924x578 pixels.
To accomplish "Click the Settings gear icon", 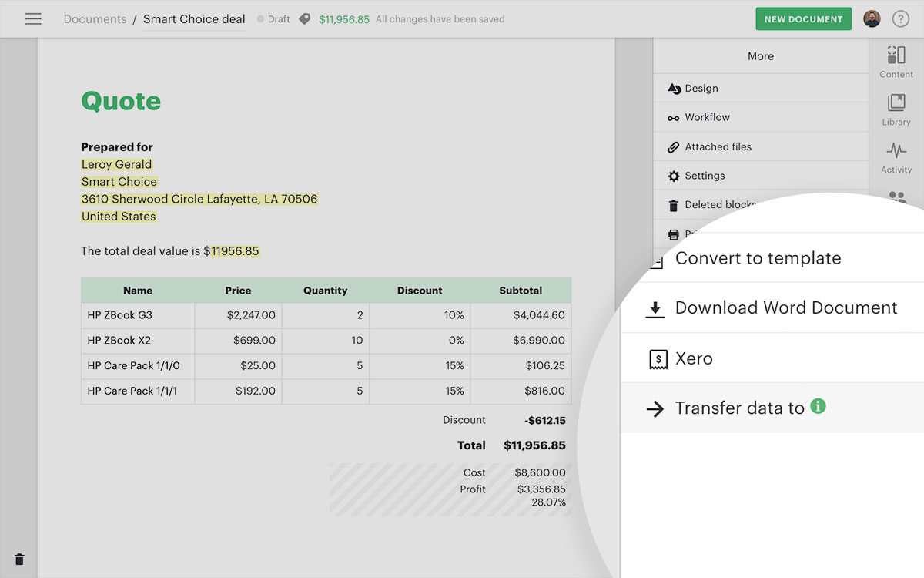I will [x=674, y=176].
